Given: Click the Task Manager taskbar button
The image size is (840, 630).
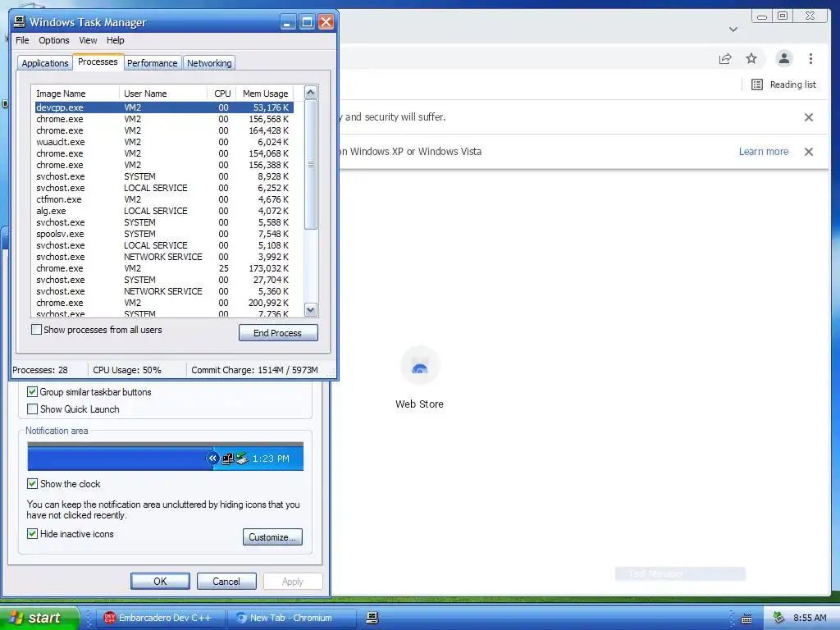Looking at the screenshot, I should point(373,618).
